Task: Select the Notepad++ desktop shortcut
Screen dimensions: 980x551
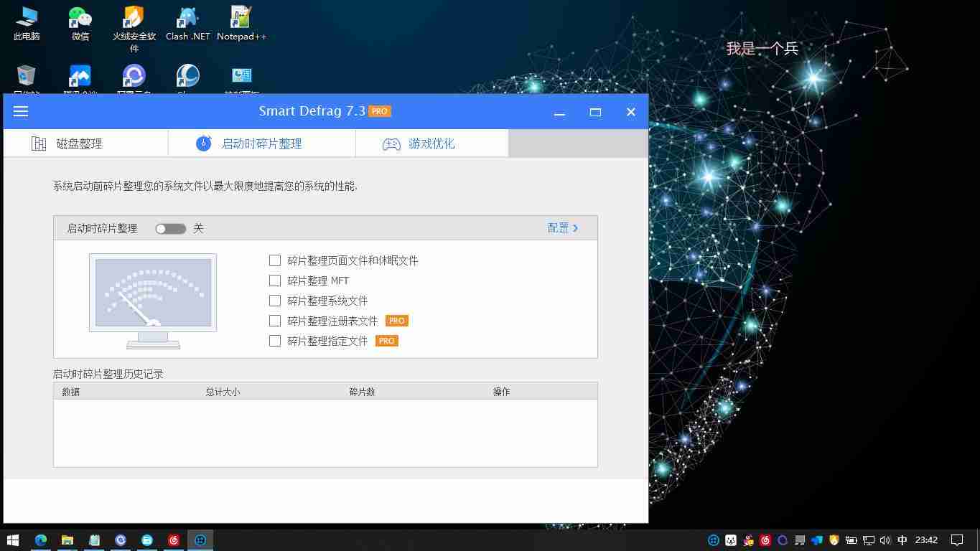Action: click(x=242, y=24)
